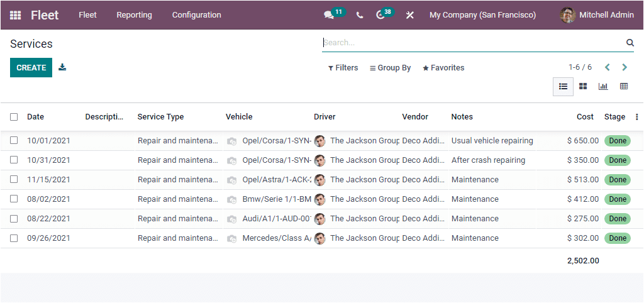Click Done stage badge in $ 302.00 row
644x303 pixels.
(x=618, y=238)
